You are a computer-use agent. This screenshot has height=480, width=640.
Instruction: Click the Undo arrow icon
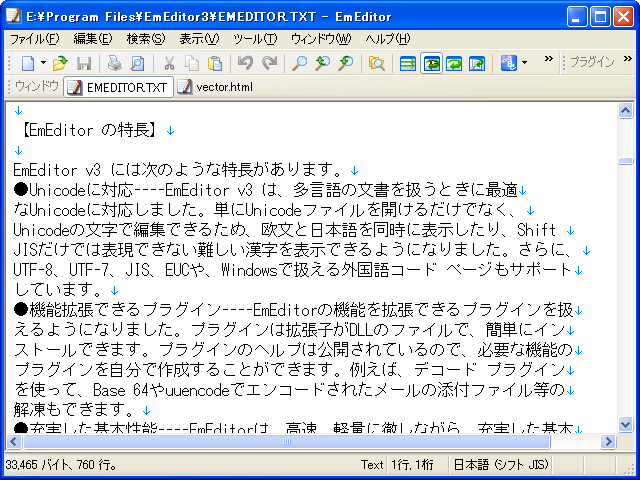[x=245, y=63]
